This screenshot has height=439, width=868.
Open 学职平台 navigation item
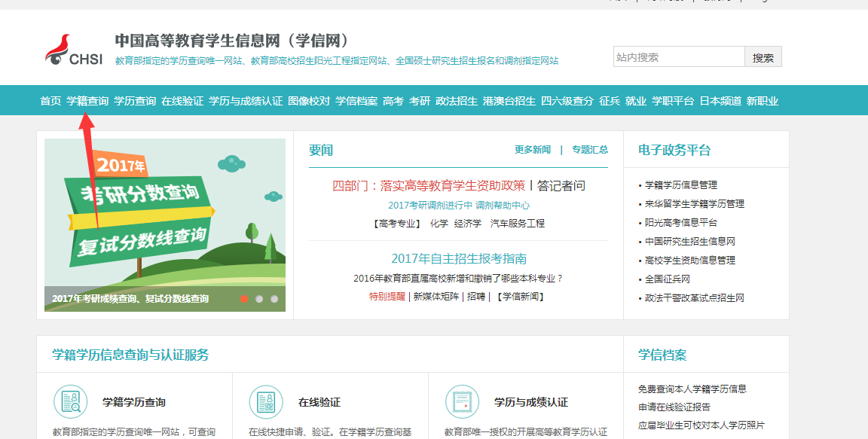click(x=673, y=101)
